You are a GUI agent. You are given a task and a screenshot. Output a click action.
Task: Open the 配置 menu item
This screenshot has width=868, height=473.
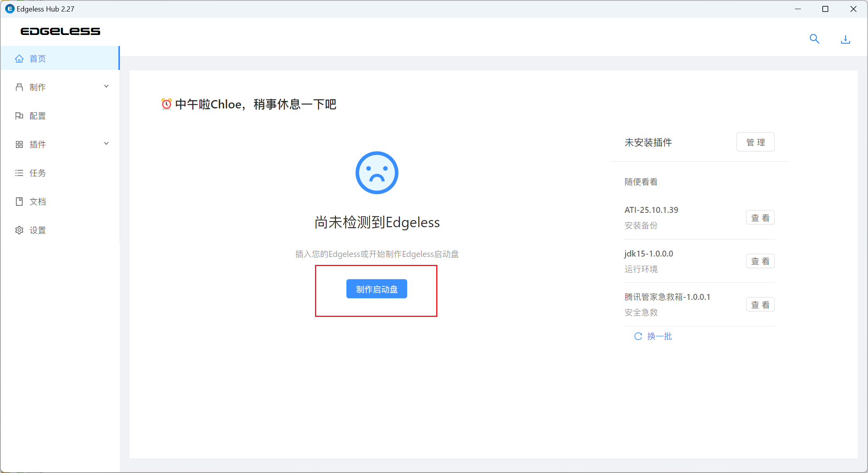coord(60,116)
